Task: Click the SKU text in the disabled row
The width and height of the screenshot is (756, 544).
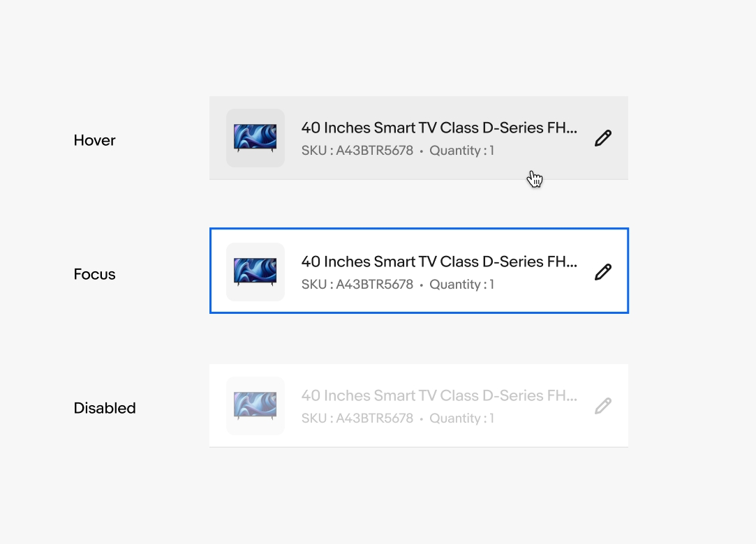Action: (357, 418)
